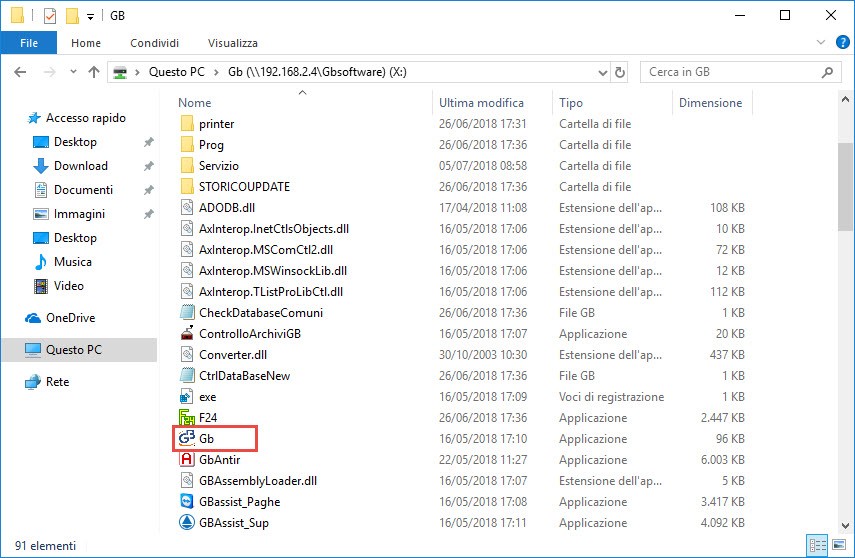The image size is (855, 558).
Task: Select Rete in the navigation pane
Action: [57, 382]
